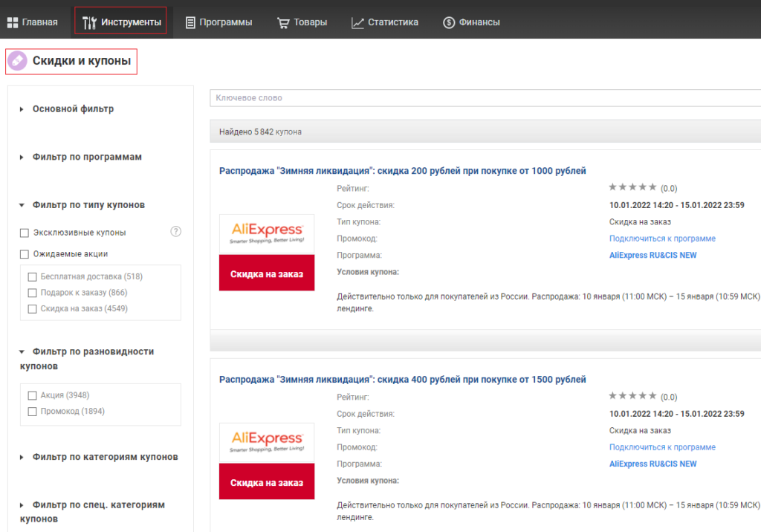Click red Скидка на заказ button on 400 рублей coupon
Screen dimensions: 761x532
coord(267,481)
